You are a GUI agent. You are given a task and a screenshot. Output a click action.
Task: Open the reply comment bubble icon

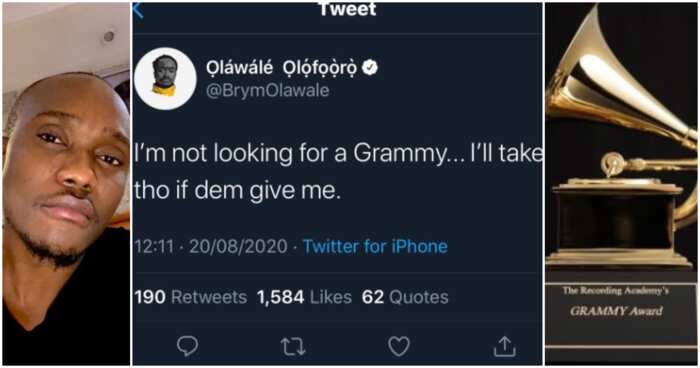pos(188,346)
